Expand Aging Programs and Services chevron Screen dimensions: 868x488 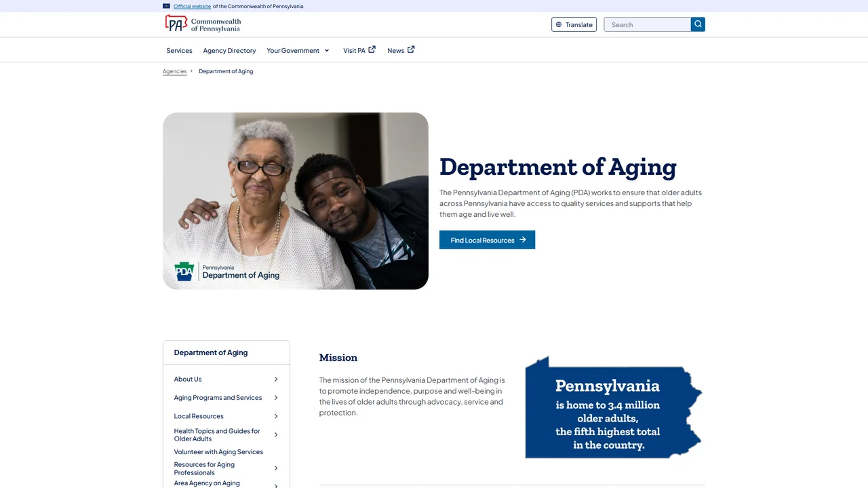click(x=276, y=398)
